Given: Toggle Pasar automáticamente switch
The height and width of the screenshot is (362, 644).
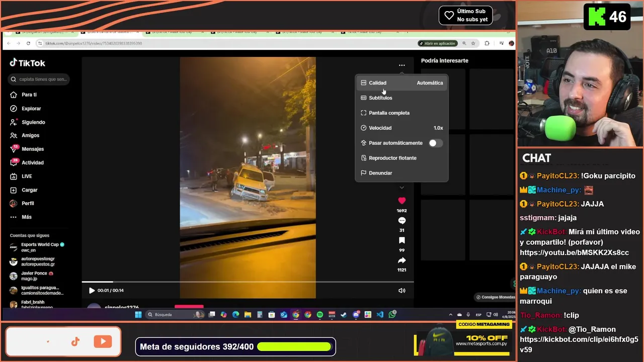Looking at the screenshot, I should pos(435,143).
